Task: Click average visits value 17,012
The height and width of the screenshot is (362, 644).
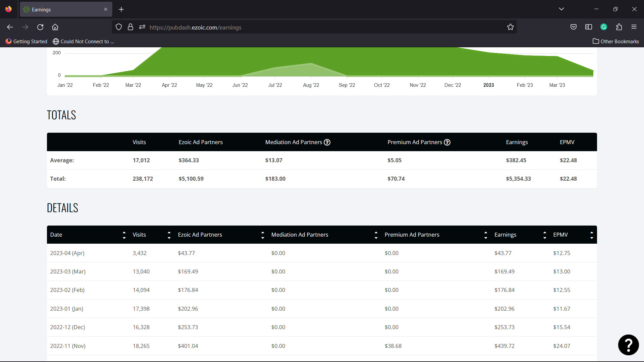Action: [x=141, y=161]
